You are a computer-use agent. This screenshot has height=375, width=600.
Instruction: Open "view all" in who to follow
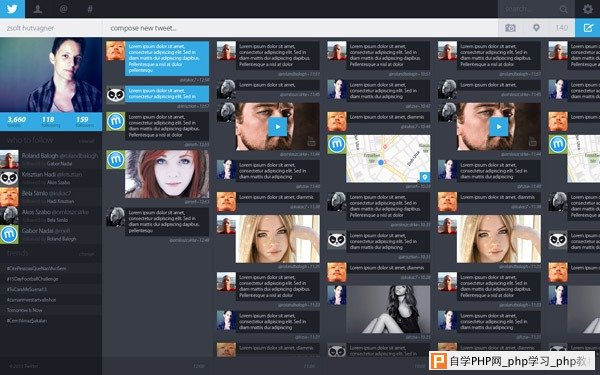(x=86, y=141)
